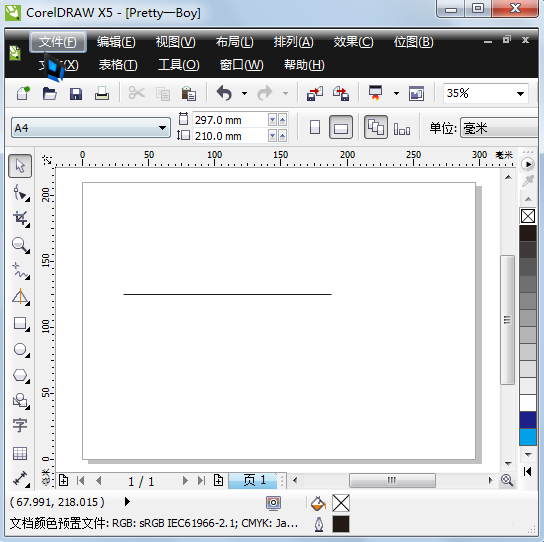The image size is (544, 542).
Task: Select the Ellipse tool
Action: [20, 349]
